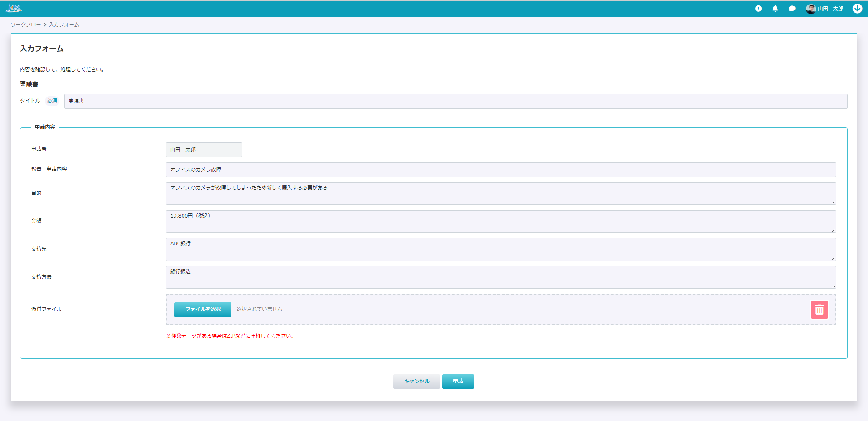Click the タイトル input field
The image size is (868, 421).
(455, 101)
